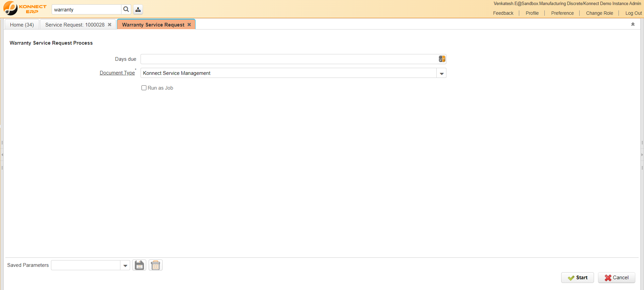Save parameters with the floppy disk icon
Screen dimensions: 644x290
(x=139, y=265)
